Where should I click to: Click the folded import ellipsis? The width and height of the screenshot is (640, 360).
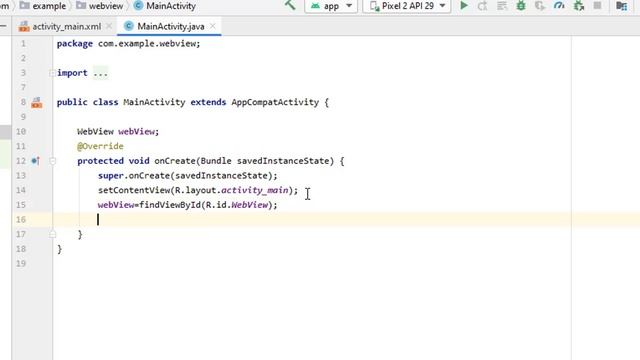tap(100, 73)
